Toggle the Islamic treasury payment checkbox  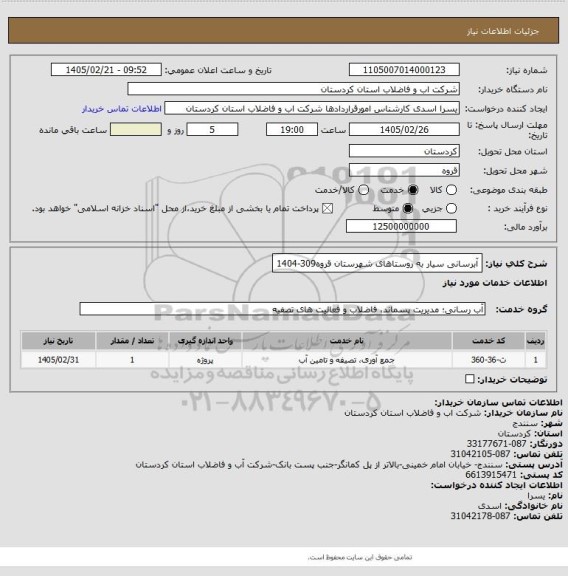pyautogui.click(x=327, y=209)
